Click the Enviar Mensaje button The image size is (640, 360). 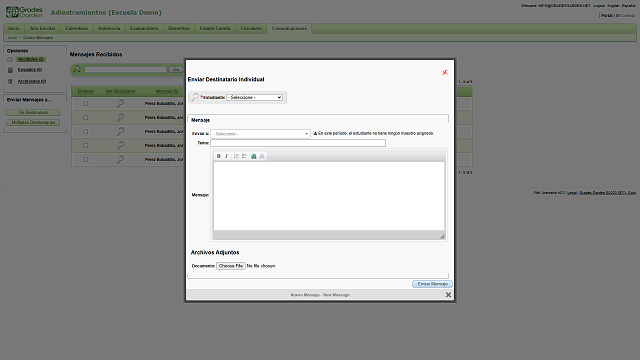click(x=432, y=284)
